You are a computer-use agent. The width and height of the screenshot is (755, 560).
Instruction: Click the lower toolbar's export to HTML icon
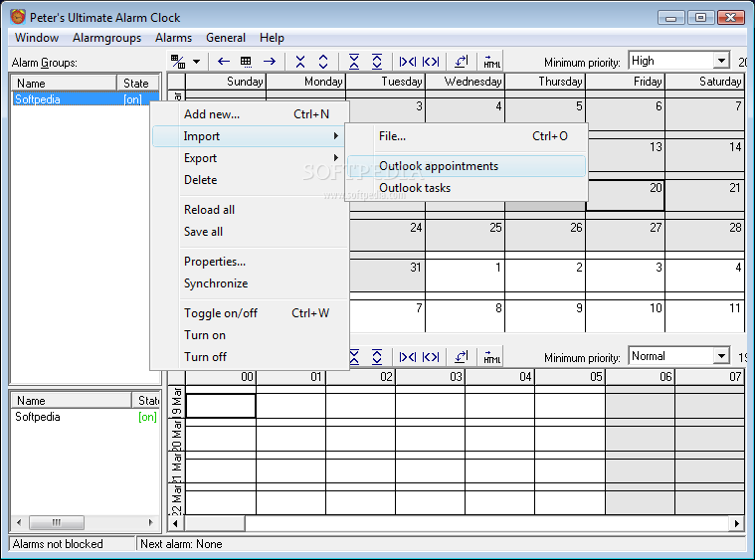click(x=491, y=357)
